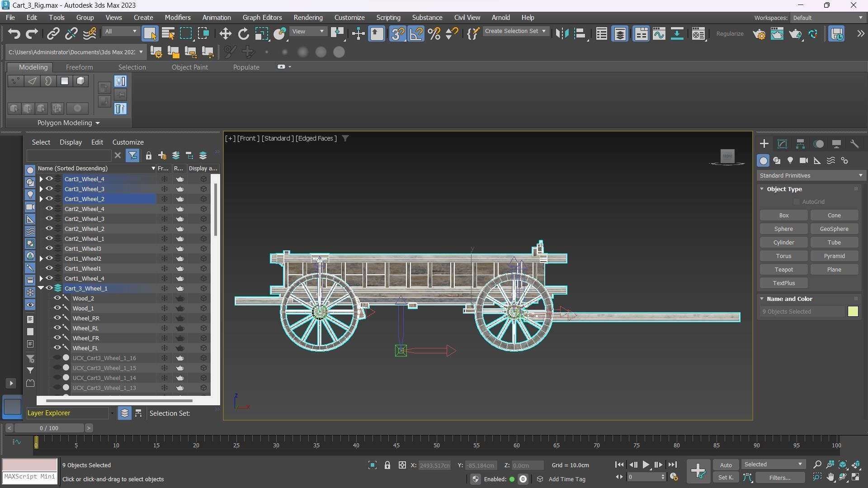Open Create Selection Set dropdown
Screen dimensions: 868x488
point(515,31)
